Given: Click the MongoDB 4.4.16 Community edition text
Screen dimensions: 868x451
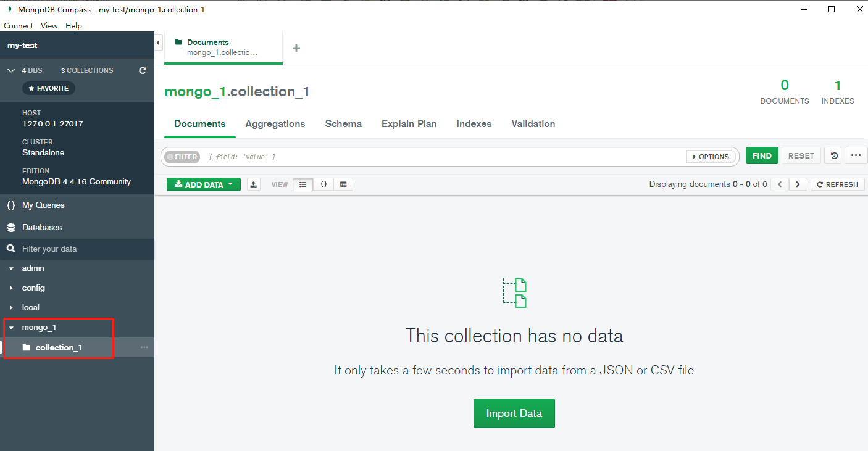Looking at the screenshot, I should coord(77,182).
